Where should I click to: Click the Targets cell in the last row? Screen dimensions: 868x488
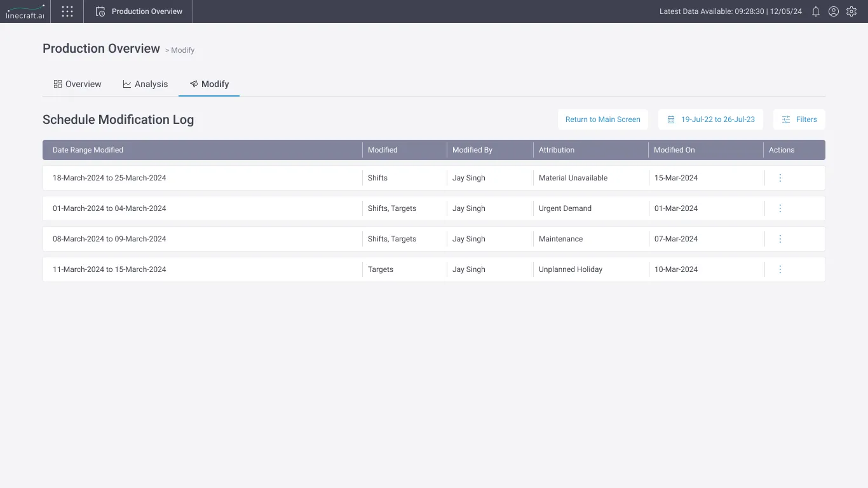click(x=381, y=269)
